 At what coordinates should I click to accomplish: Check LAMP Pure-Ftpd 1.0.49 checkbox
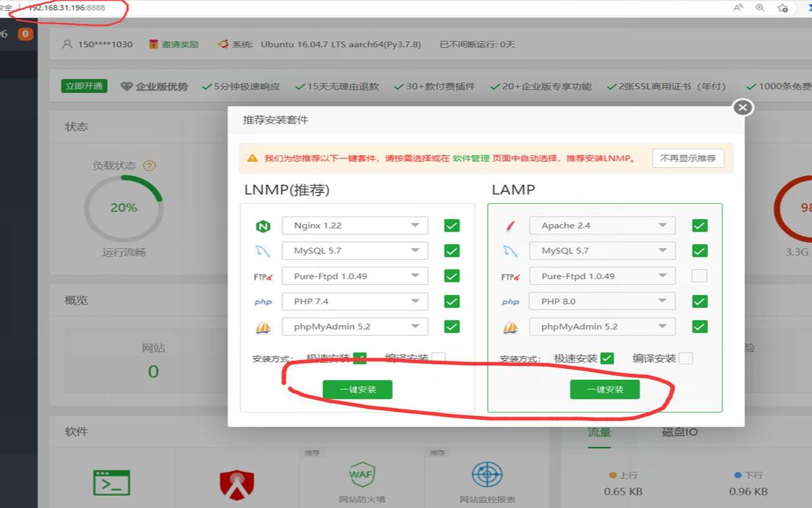click(x=699, y=276)
